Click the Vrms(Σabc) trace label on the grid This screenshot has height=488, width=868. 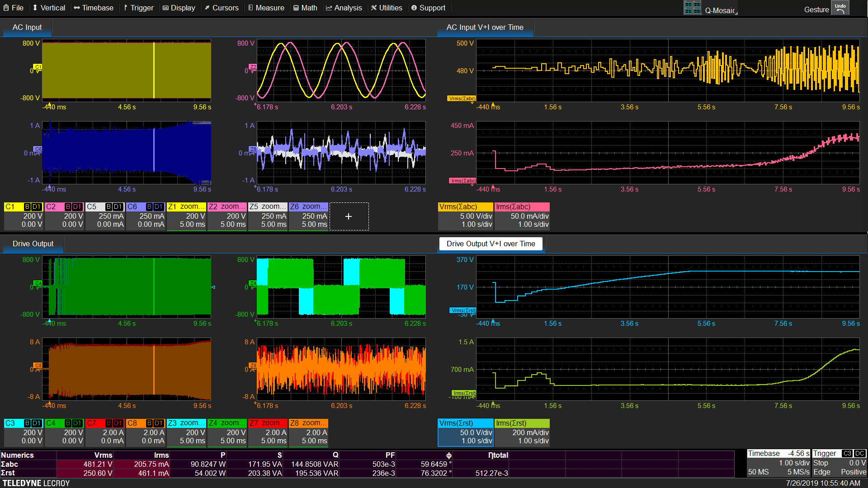462,99
